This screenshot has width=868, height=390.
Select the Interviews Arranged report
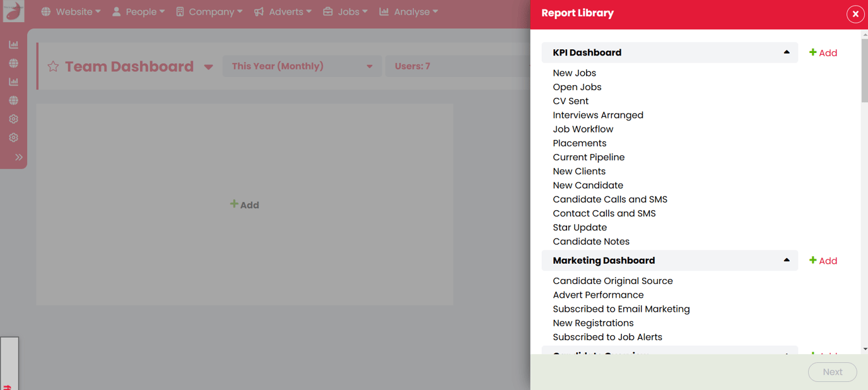(598, 115)
